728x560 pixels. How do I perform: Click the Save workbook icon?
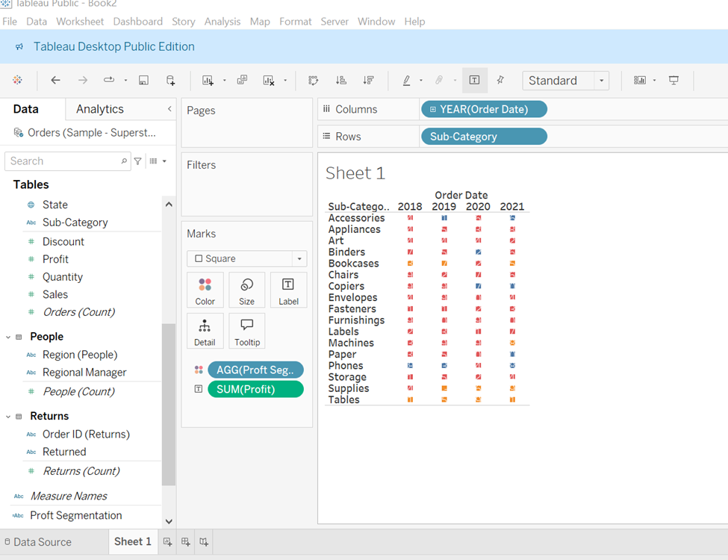pyautogui.click(x=144, y=81)
